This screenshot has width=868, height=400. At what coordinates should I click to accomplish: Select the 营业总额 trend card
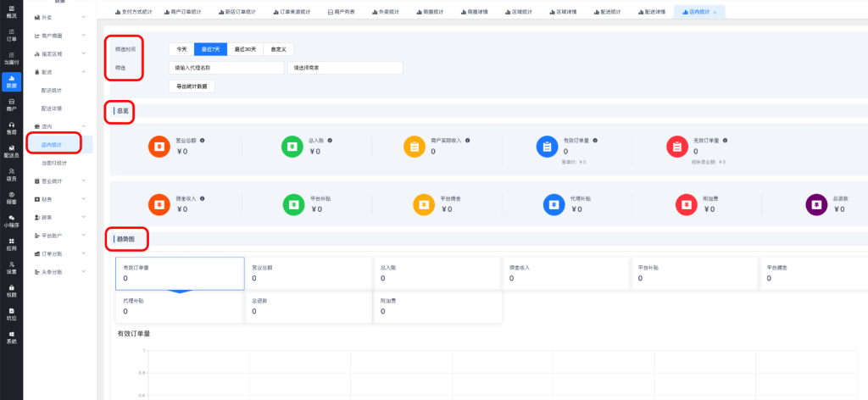point(309,272)
